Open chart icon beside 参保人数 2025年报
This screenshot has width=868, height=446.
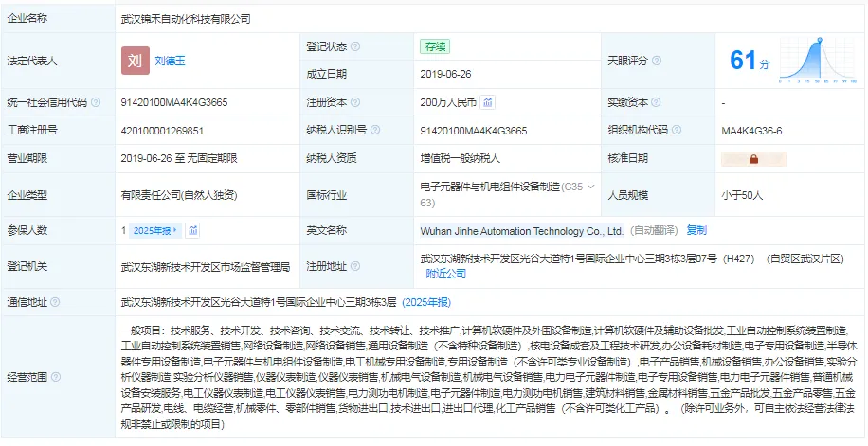click(192, 231)
